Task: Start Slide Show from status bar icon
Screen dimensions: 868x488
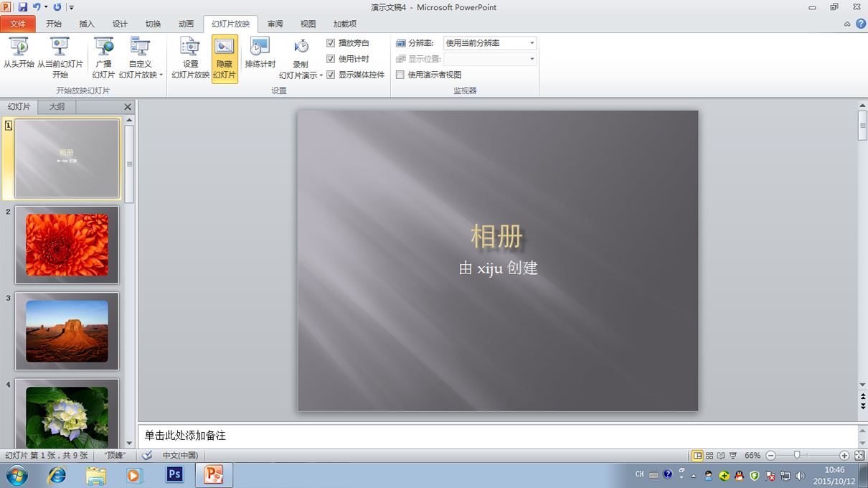Action: [733, 456]
